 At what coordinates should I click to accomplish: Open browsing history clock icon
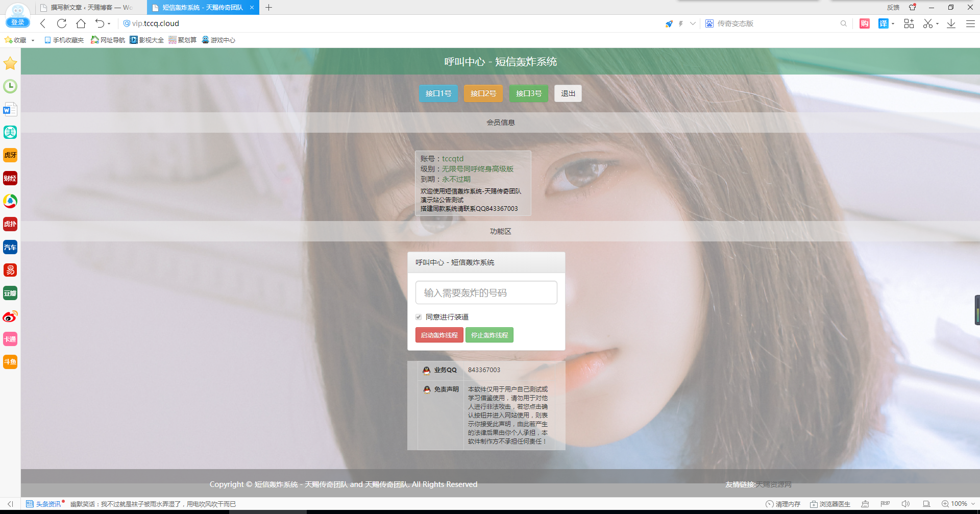tap(10, 86)
